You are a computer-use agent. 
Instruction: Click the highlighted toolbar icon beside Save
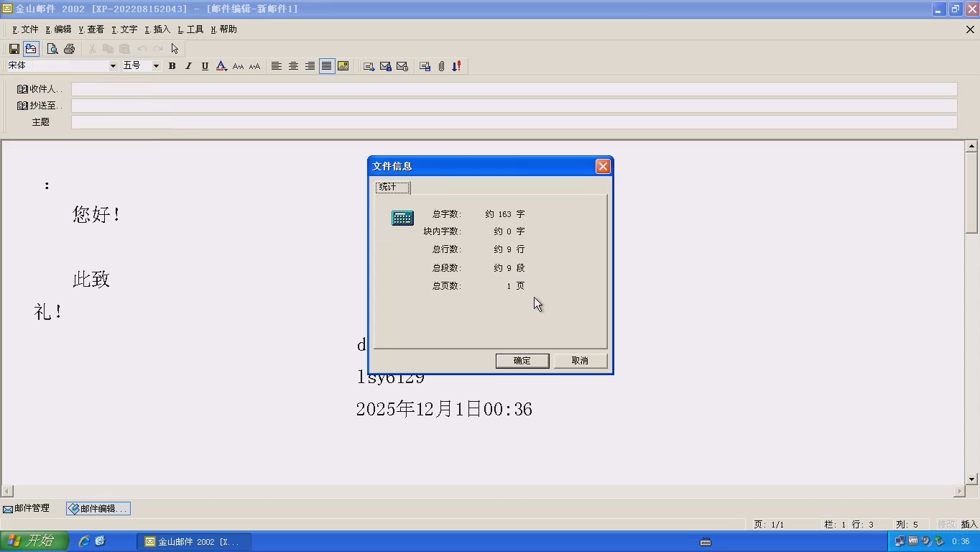[x=31, y=49]
